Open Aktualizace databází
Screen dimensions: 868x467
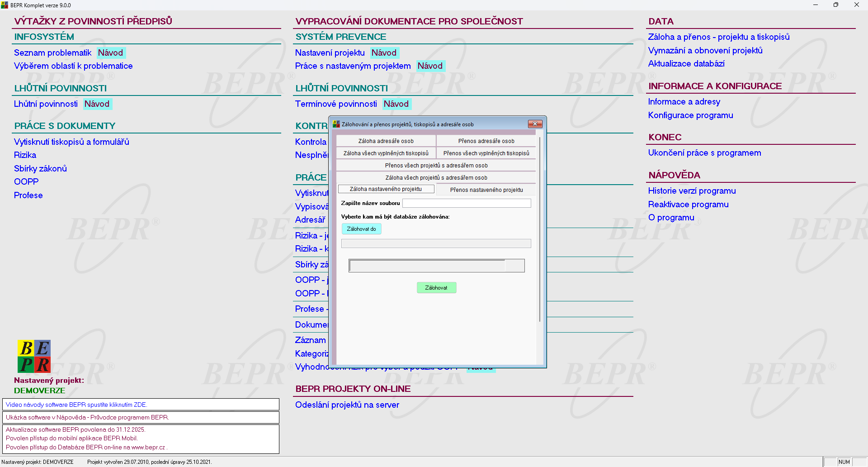pos(686,64)
